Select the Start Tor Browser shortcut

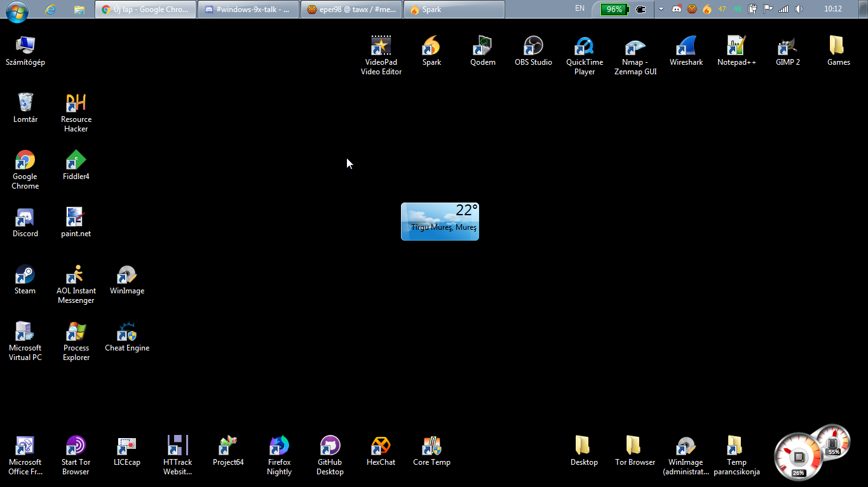pos(76,455)
